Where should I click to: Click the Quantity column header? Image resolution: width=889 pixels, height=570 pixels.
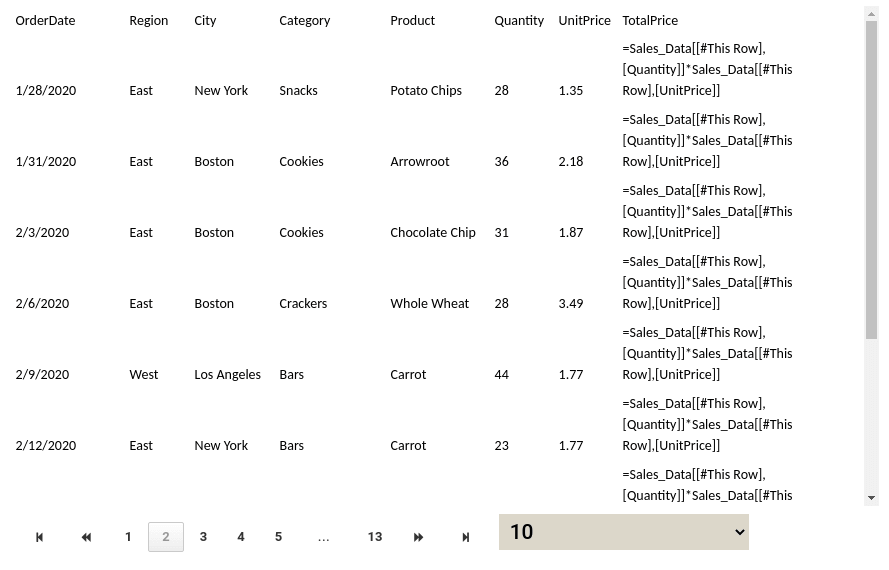[519, 20]
